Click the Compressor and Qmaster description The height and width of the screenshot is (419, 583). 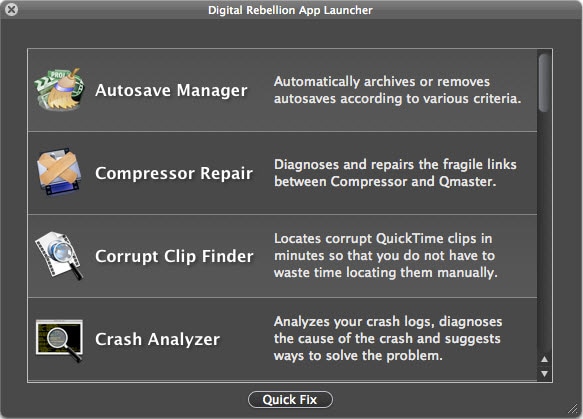[395, 173]
